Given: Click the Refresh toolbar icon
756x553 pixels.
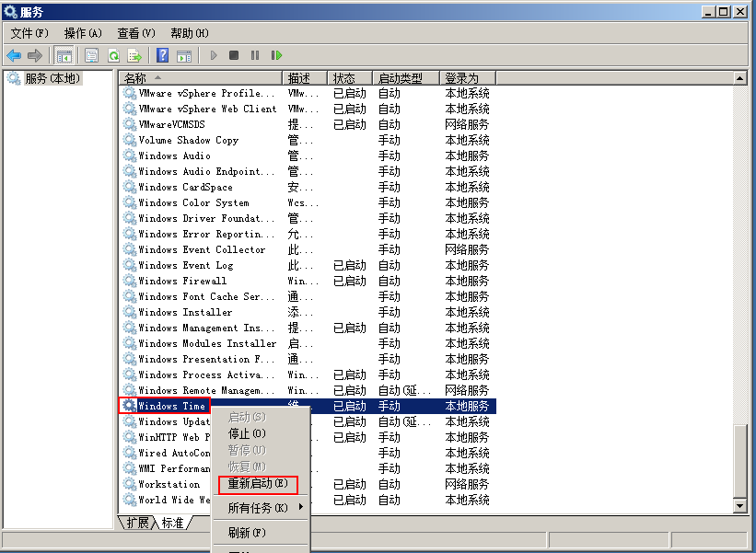Looking at the screenshot, I should tap(113, 56).
